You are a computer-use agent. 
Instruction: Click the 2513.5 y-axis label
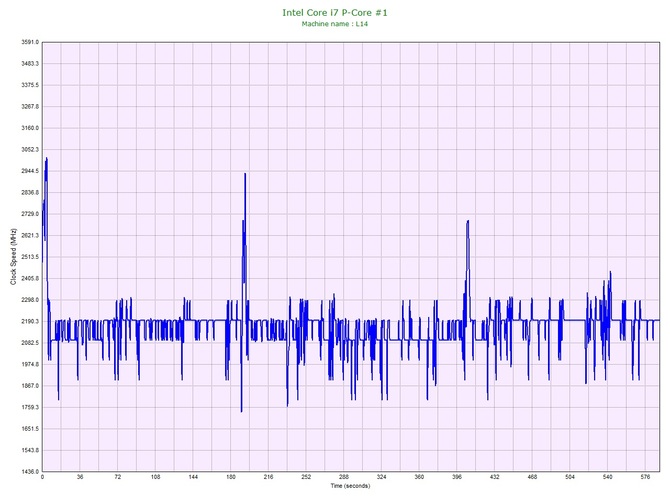coord(30,257)
